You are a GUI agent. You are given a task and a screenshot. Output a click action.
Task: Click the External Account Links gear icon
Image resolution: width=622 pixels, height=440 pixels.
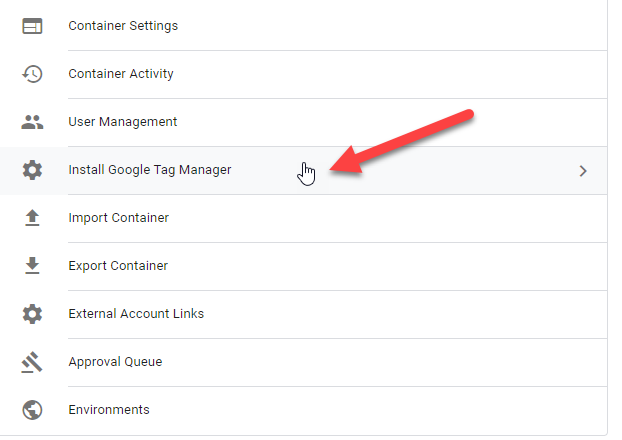[x=32, y=314]
